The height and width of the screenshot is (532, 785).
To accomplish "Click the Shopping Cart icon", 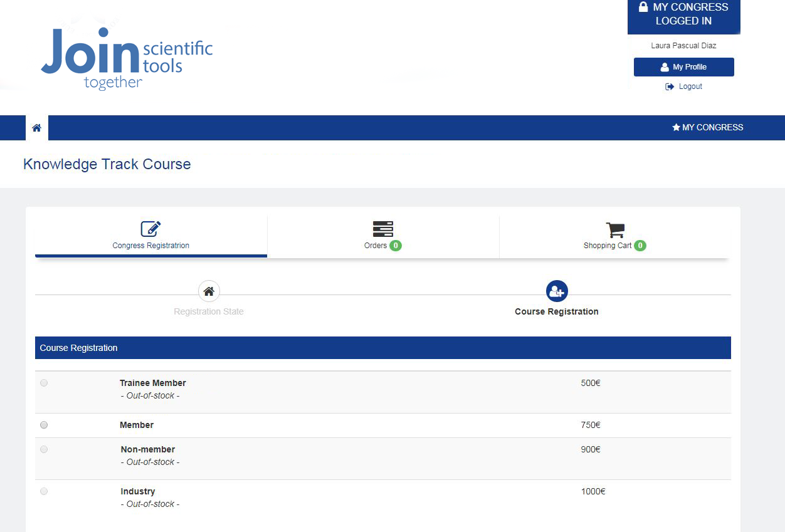I will click(615, 229).
